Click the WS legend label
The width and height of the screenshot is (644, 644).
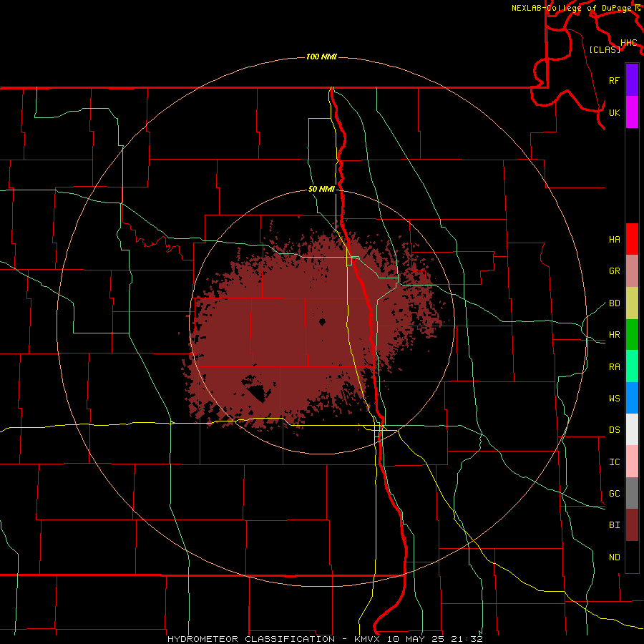pos(614,399)
